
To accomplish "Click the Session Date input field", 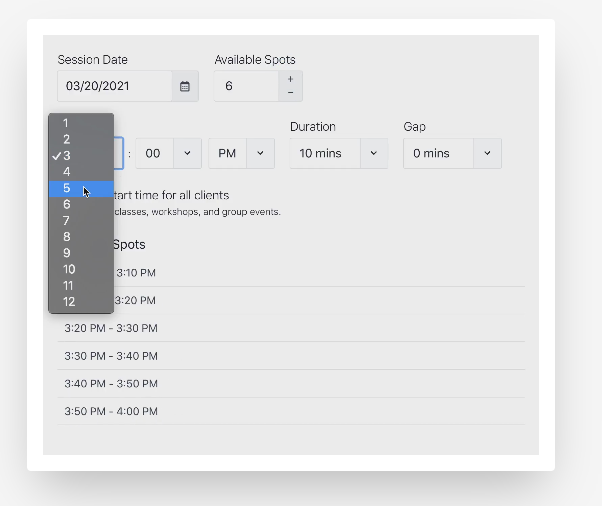I will click(x=114, y=87).
